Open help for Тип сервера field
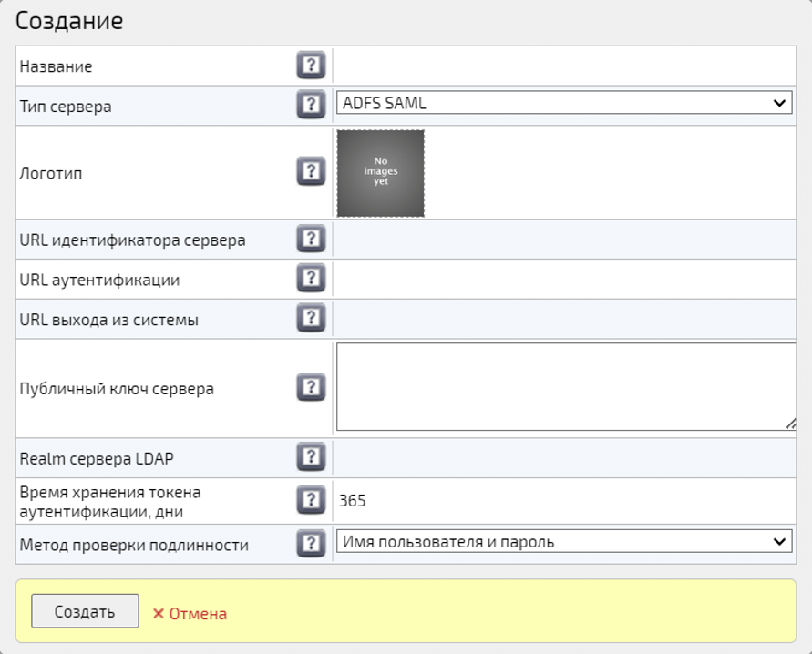Screen dimensions: 812x654 311,106
